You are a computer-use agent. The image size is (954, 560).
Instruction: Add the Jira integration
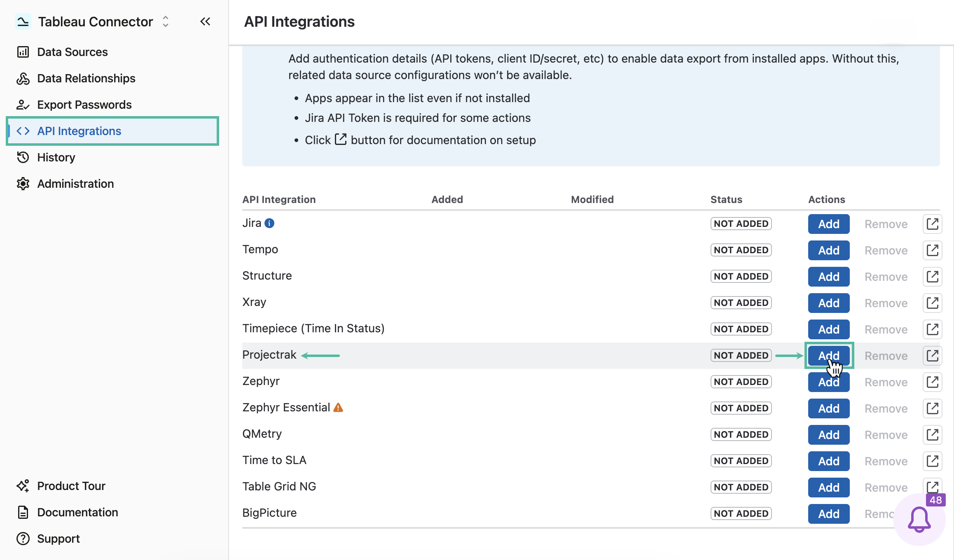coord(829,224)
